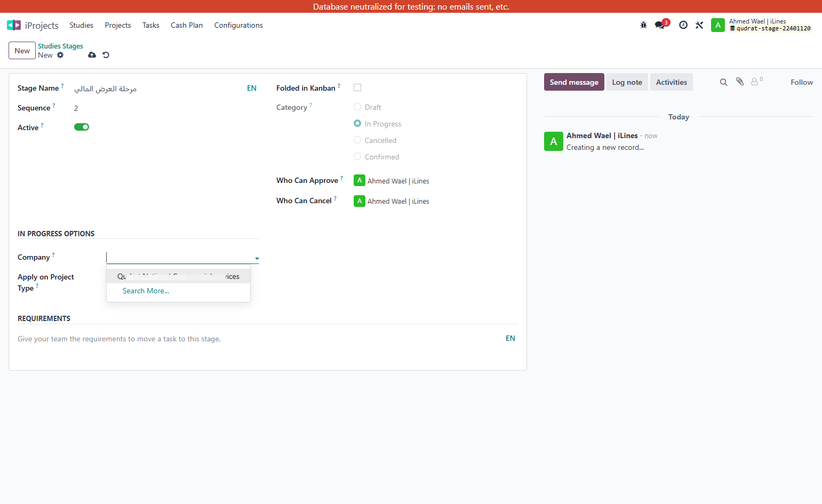Select the Cancelled category radio button

tap(357, 140)
